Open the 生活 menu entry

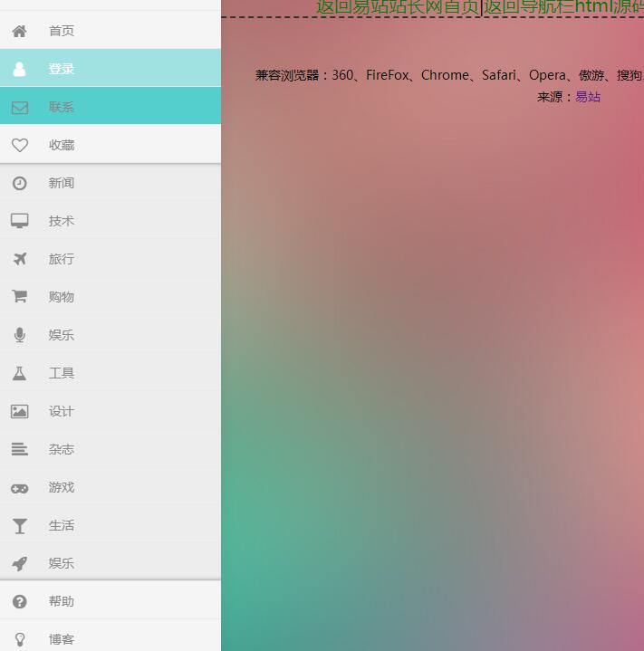click(111, 525)
